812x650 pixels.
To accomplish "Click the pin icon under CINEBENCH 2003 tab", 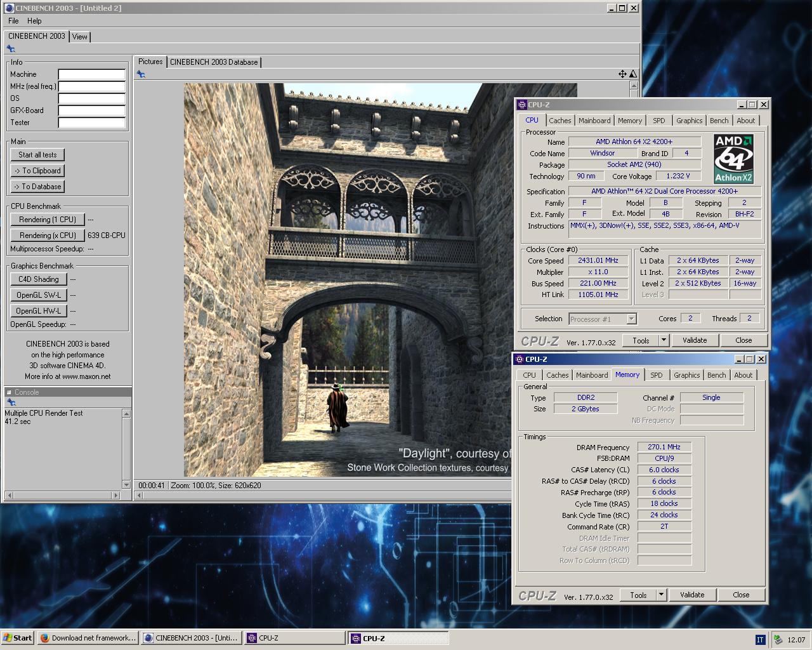I will pos(11,49).
